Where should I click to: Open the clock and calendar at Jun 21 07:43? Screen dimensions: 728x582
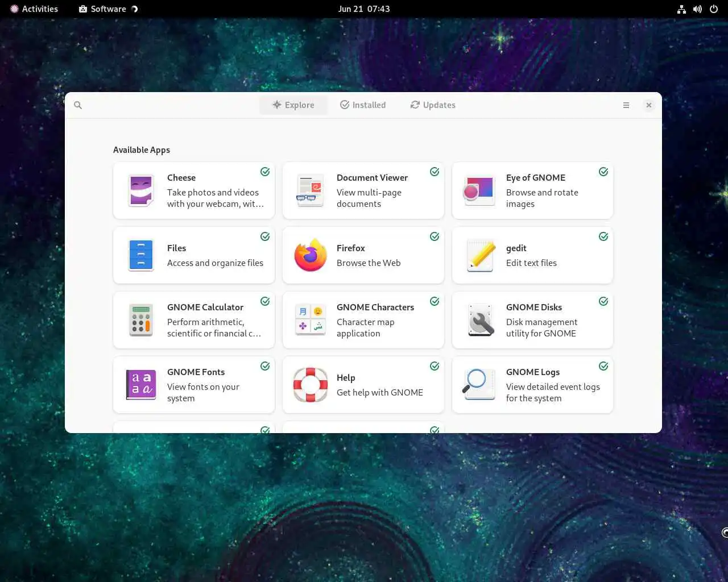coord(364,9)
